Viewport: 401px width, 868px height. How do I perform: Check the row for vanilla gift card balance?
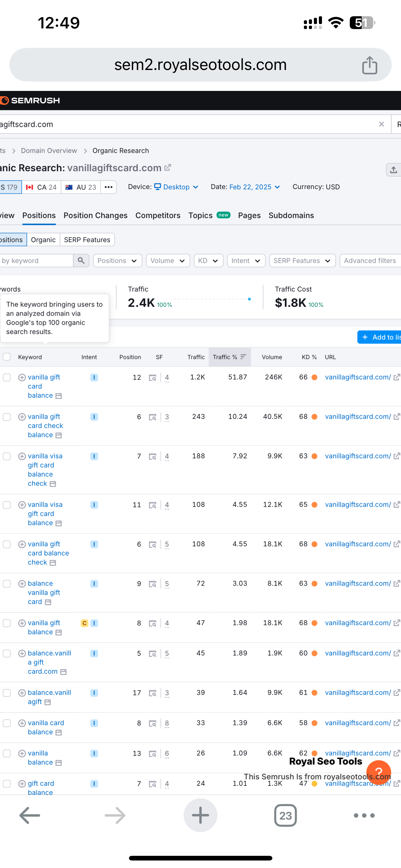pyautogui.click(x=7, y=377)
